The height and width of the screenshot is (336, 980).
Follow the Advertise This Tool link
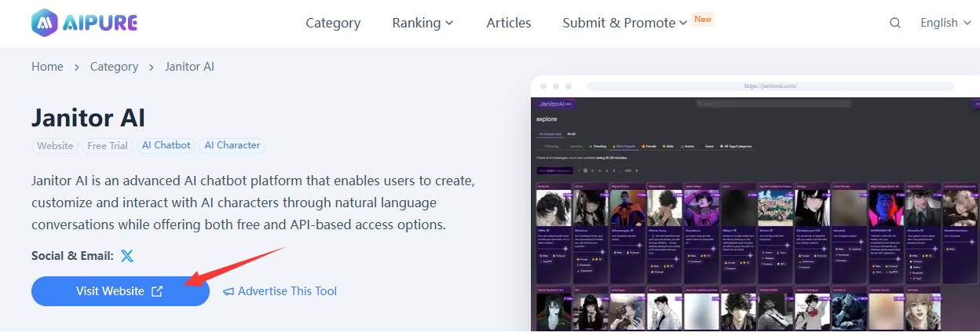(x=280, y=291)
